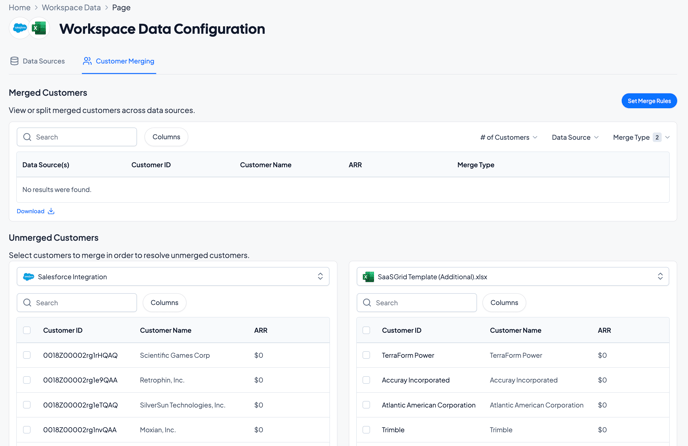Click the Salesforce icon in the Unmerged Customers selector

[28, 277]
